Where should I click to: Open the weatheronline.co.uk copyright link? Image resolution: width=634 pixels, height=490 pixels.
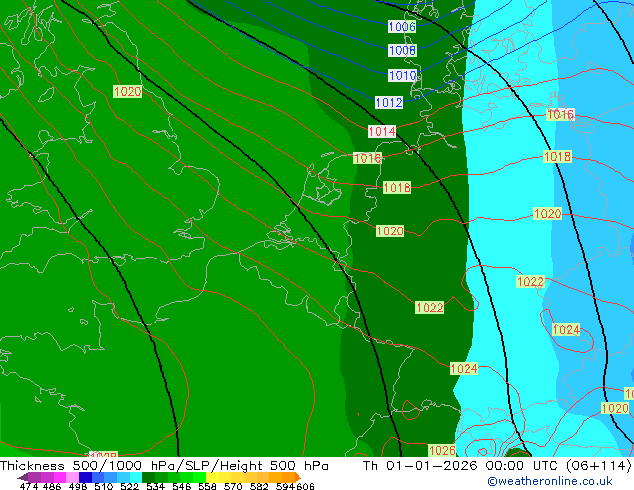(549, 481)
